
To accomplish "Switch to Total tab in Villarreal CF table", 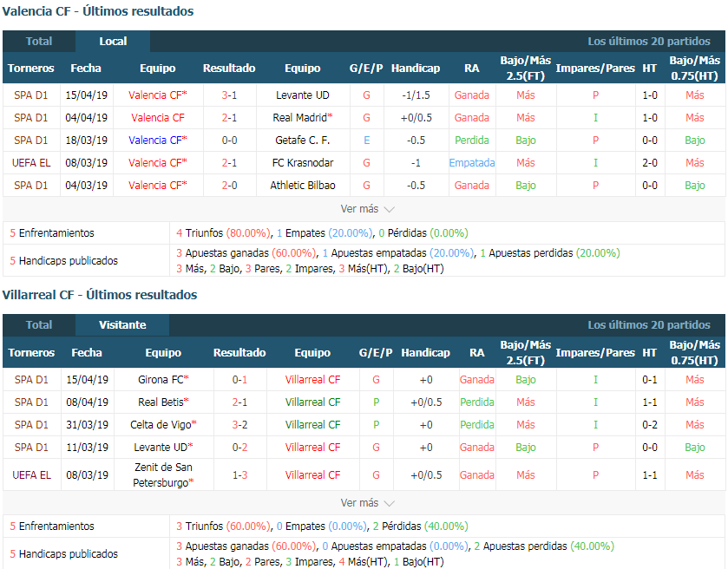I will pyautogui.click(x=39, y=325).
